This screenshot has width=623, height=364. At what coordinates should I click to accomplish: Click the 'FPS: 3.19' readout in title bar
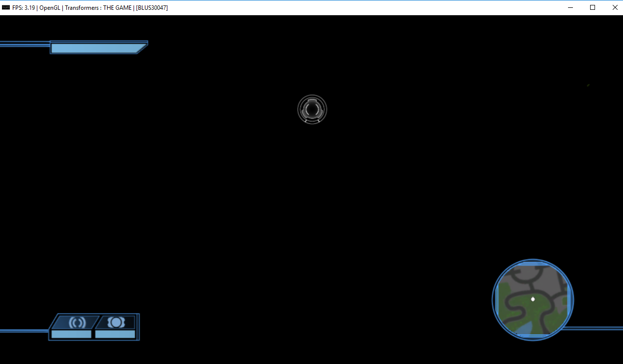click(x=24, y=7)
